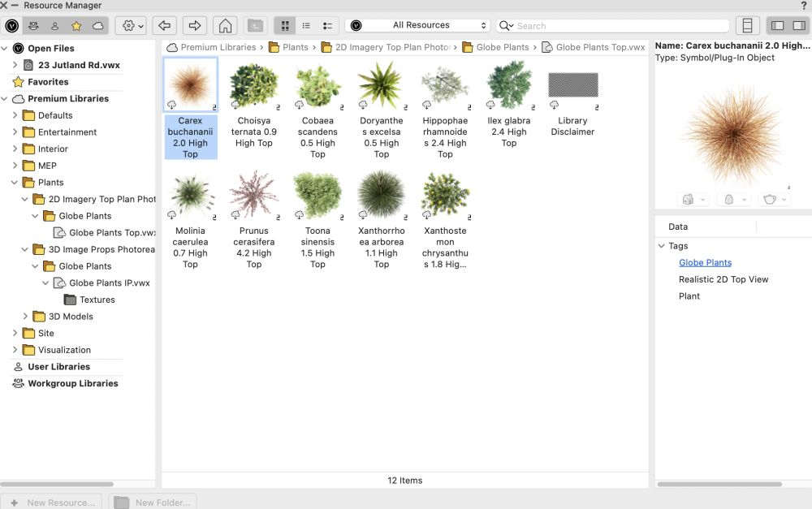Viewport: 812px width, 509px height.
Task: Go to the home location
Action: 225,26
